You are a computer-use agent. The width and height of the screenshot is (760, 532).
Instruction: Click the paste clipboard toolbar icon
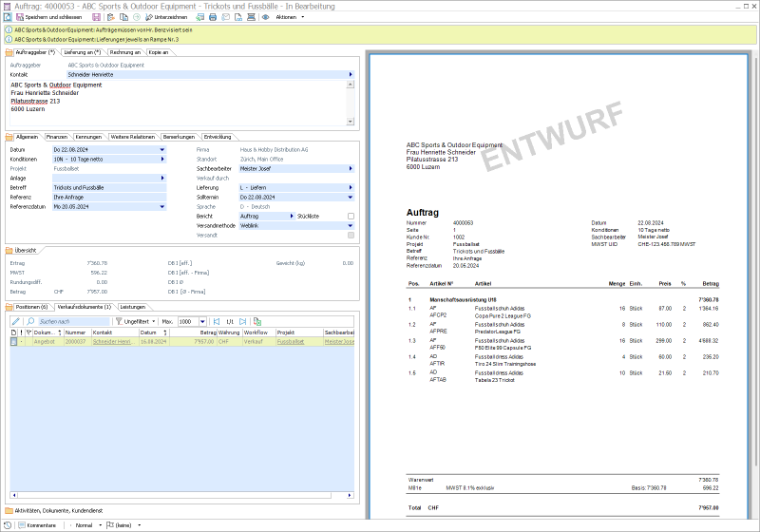pyautogui.click(x=111, y=17)
